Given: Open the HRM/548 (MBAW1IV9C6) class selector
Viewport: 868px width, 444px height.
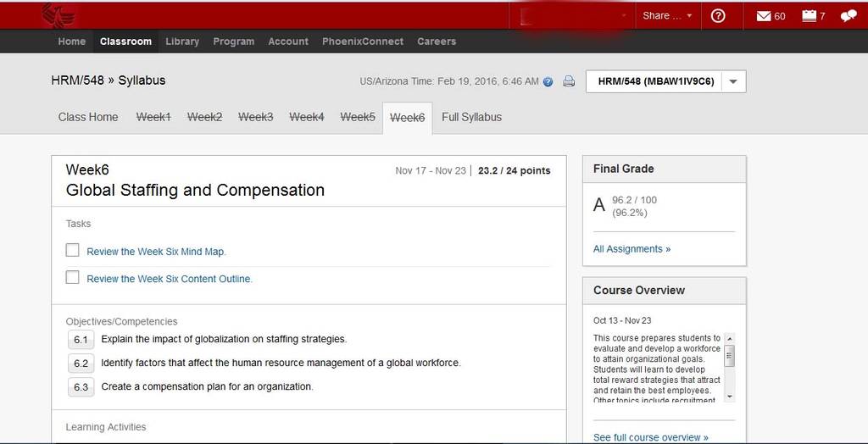Looking at the screenshot, I should 666,81.
